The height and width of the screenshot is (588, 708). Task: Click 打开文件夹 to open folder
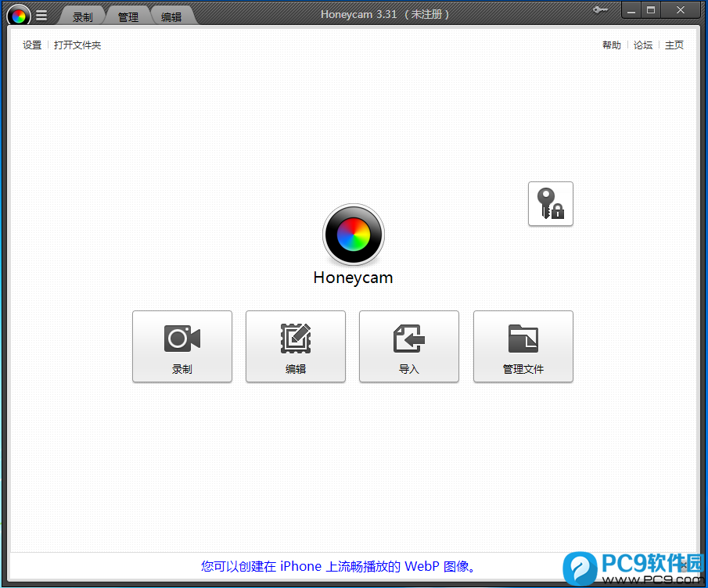tap(77, 45)
